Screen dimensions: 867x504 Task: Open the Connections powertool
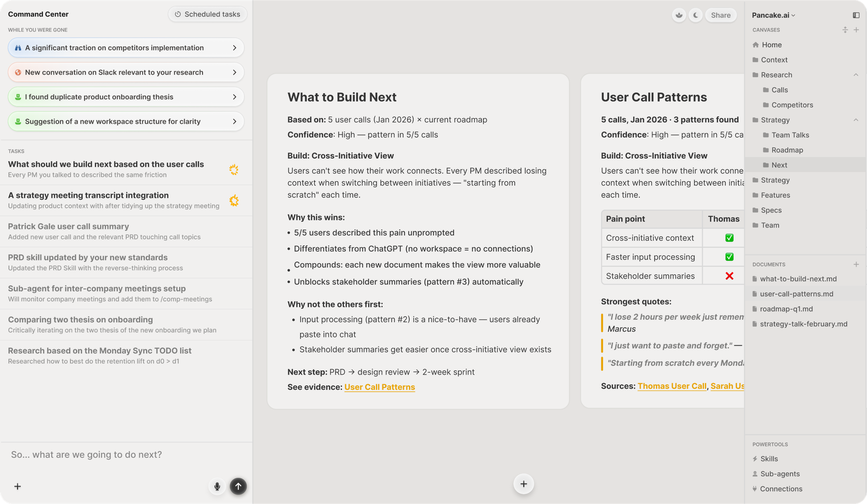coord(781,489)
